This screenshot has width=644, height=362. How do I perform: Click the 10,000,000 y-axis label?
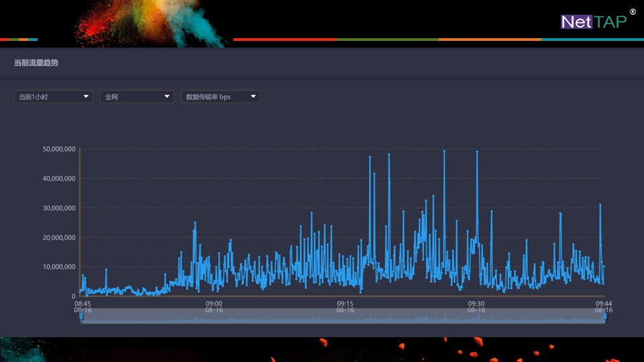pos(58,267)
